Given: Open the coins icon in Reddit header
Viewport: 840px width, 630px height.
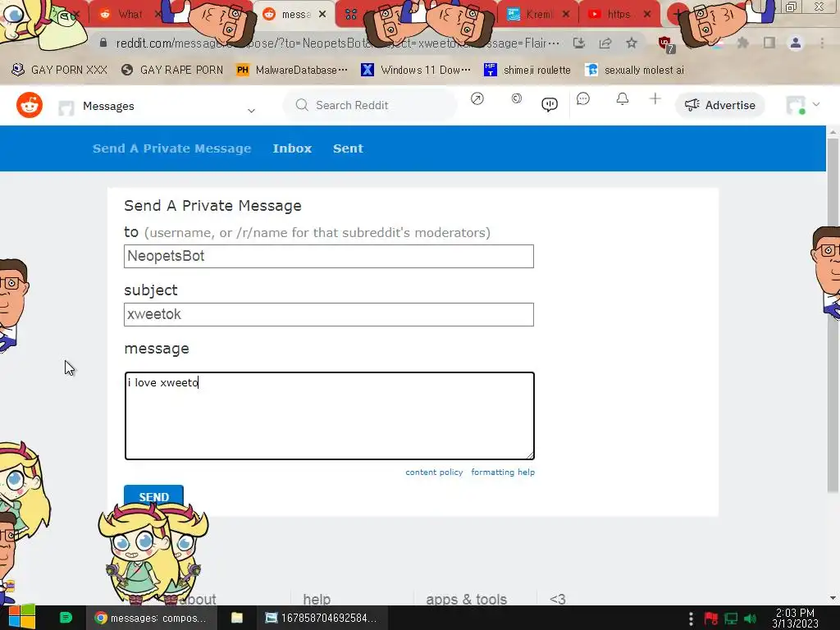Looking at the screenshot, I should pyautogui.click(x=517, y=98).
